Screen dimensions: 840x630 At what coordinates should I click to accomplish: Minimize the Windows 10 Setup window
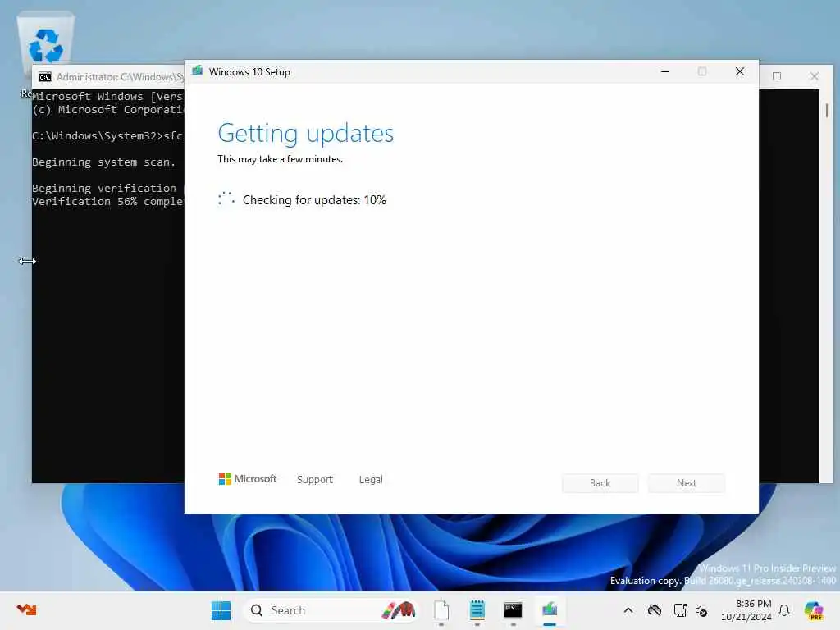(665, 71)
